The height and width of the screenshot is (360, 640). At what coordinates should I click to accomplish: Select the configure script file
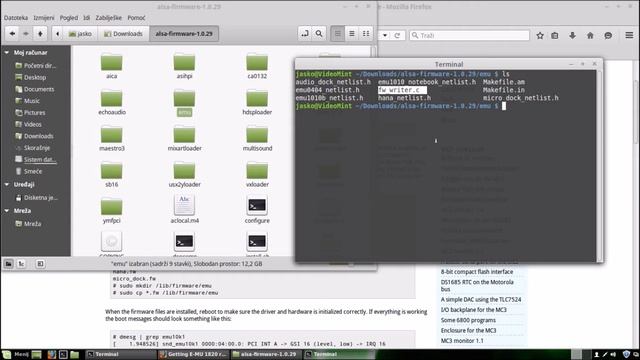[x=257, y=209]
